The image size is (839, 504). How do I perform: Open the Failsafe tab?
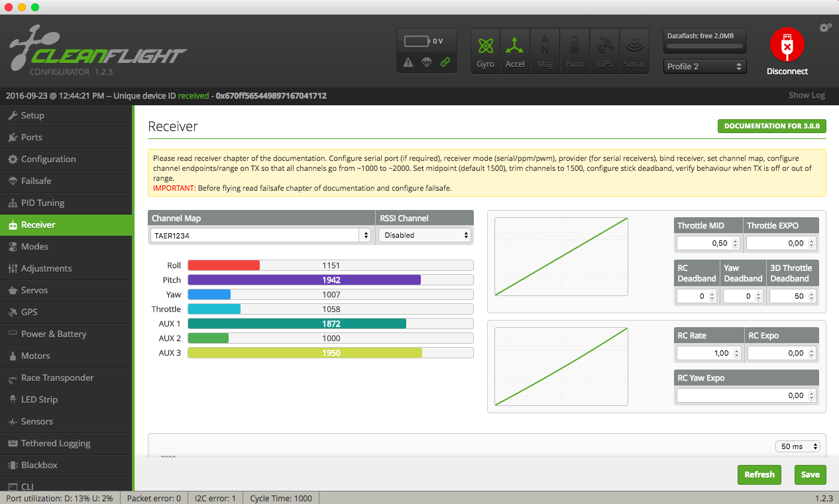tap(66, 181)
